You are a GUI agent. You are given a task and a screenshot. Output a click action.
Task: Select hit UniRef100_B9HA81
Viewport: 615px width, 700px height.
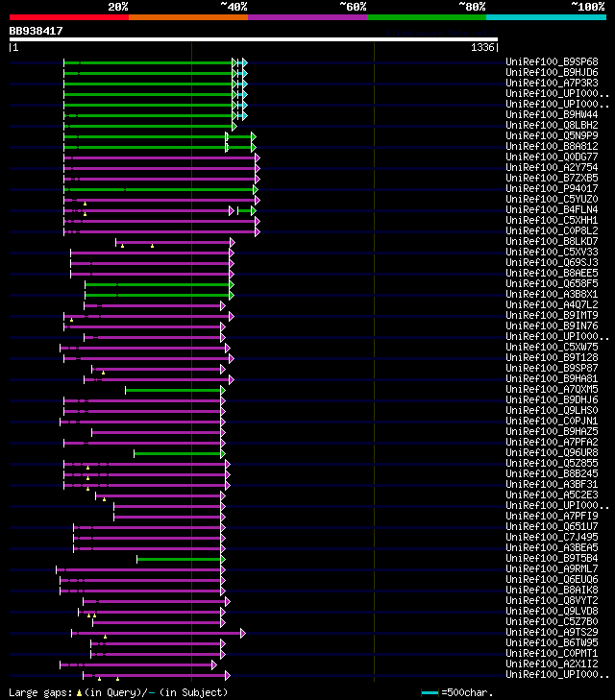pos(552,378)
